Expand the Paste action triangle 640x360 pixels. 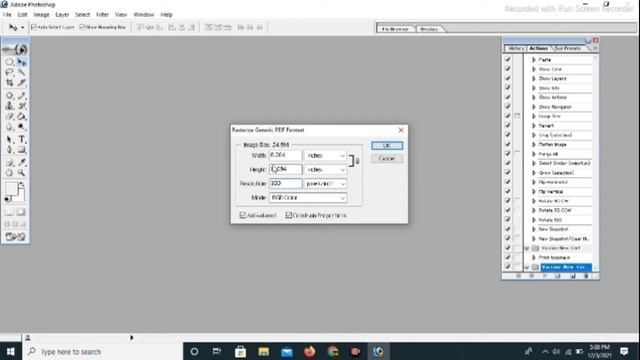click(x=533, y=60)
